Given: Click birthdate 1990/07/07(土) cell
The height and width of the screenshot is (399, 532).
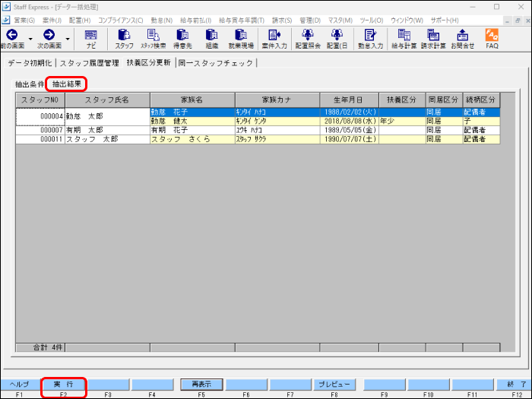Looking at the screenshot, I should 350,139.
